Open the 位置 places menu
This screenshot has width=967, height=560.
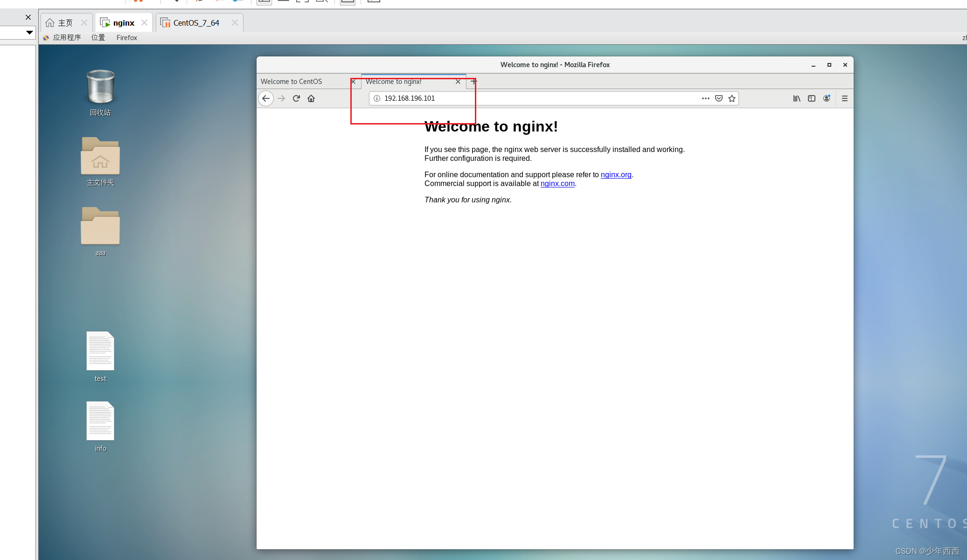98,38
